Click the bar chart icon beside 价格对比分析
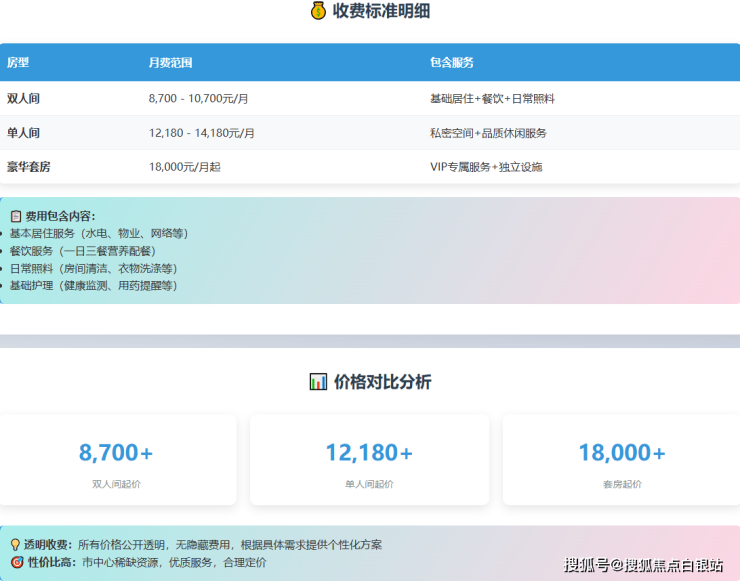The width and height of the screenshot is (740, 581). tap(318, 381)
